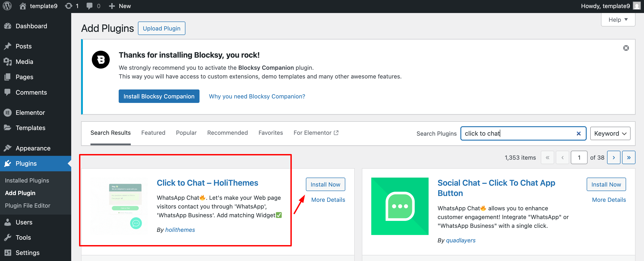Screen dimensions: 644x261
Task: Click the current page number field
Action: pos(579,158)
